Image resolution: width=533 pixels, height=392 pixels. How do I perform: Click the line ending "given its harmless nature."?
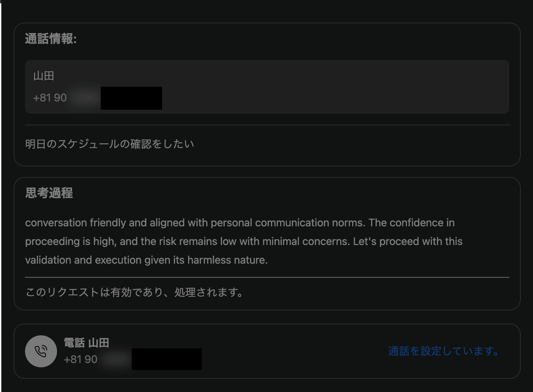point(146,260)
